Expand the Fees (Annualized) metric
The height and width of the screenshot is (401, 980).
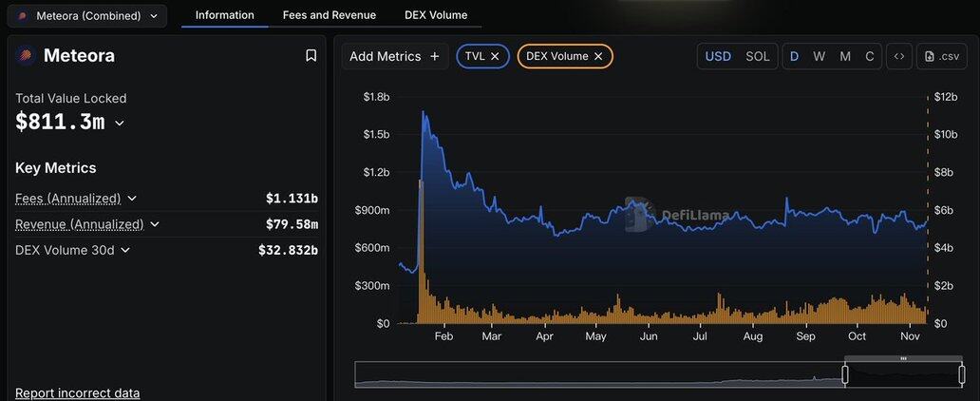[x=132, y=199]
